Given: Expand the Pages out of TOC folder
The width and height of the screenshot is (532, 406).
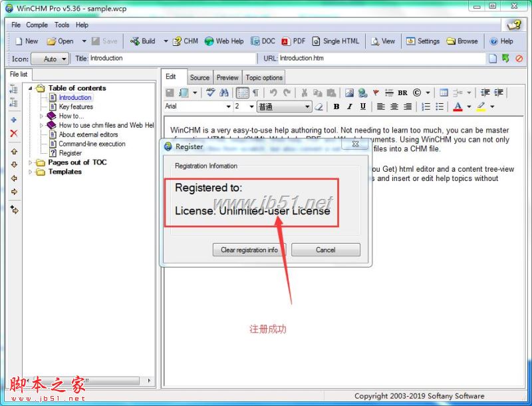Looking at the screenshot, I should (x=30, y=162).
